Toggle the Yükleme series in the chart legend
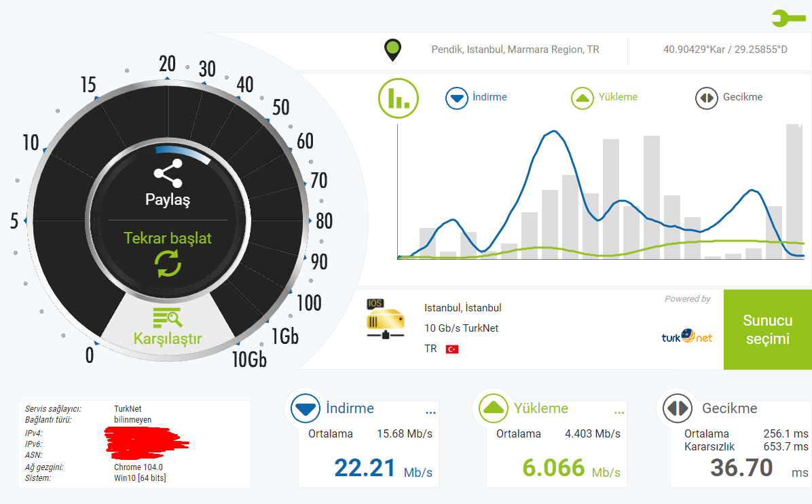This screenshot has width=812, height=504. click(x=604, y=98)
